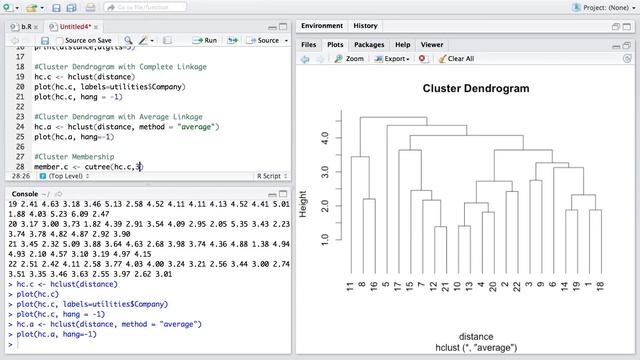Open Find/Replace with the magnifier icon
This screenshot has width=640, height=360.
(128, 40)
